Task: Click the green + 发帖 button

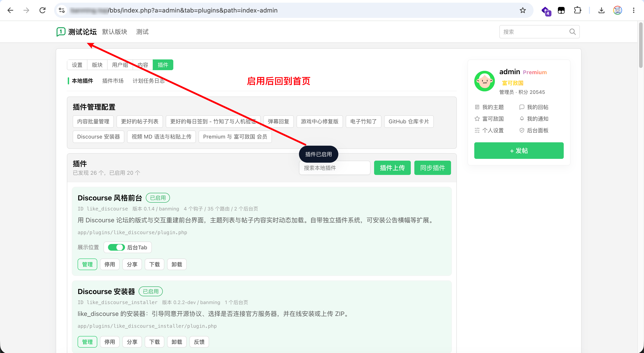Action: coord(519,151)
